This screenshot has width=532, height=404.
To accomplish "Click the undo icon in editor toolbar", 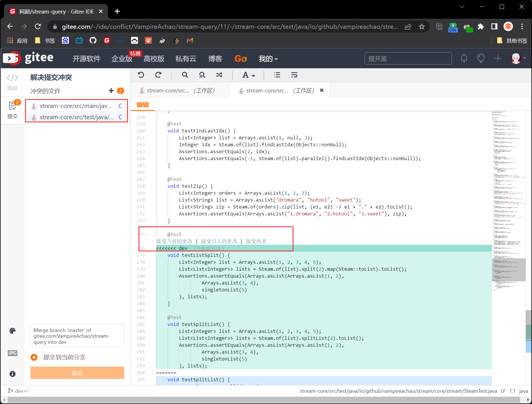I will click(141, 75).
